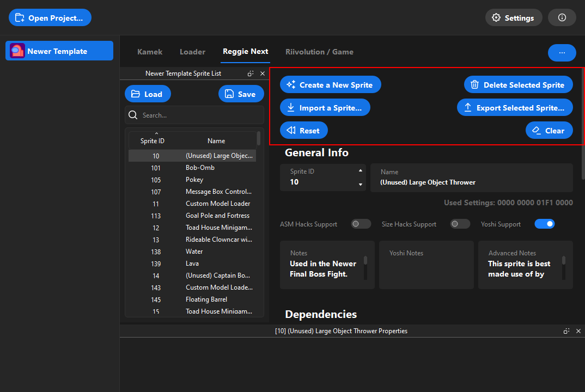Switch to the Kamek tab
The image size is (585, 392).
(x=150, y=52)
